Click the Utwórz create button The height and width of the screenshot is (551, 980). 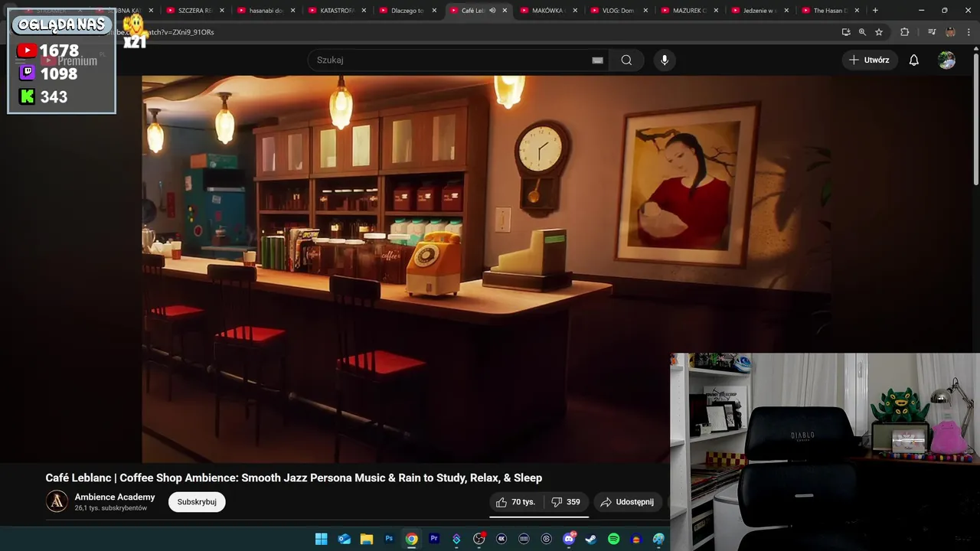pyautogui.click(x=869, y=60)
